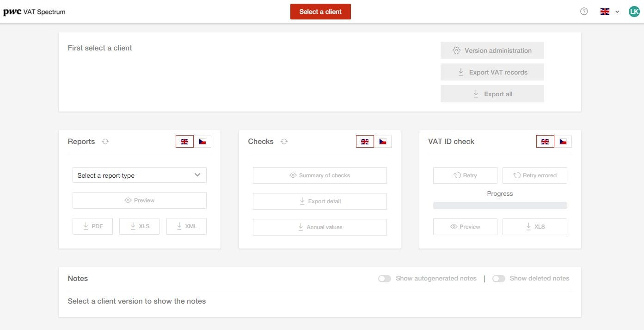
Task: Select the Czech flag in Reports panel
Action: (202, 142)
